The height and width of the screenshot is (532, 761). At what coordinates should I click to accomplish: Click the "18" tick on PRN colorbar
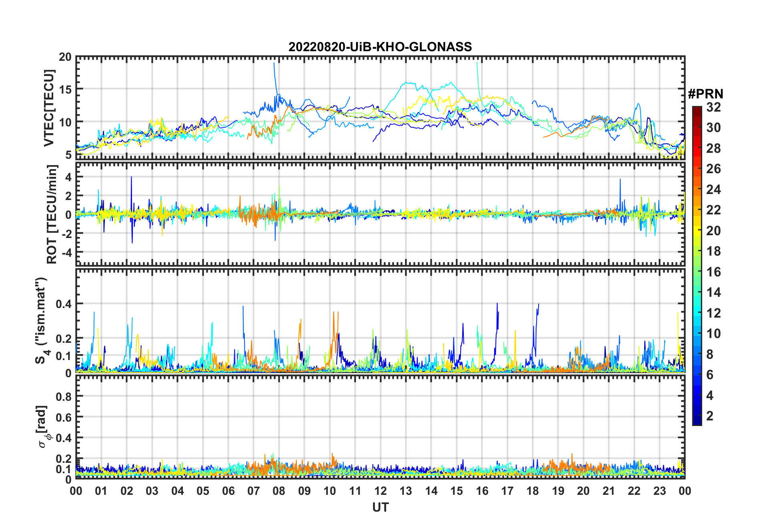pos(713,251)
